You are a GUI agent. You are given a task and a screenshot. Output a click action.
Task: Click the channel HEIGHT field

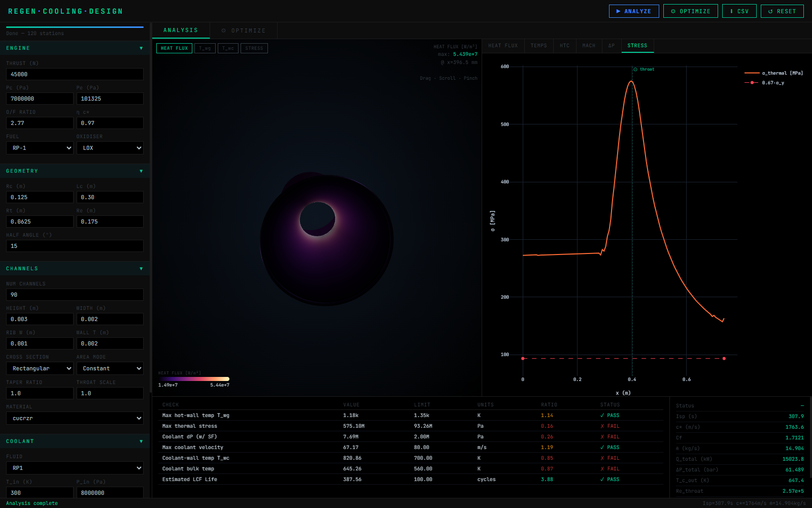40,319
